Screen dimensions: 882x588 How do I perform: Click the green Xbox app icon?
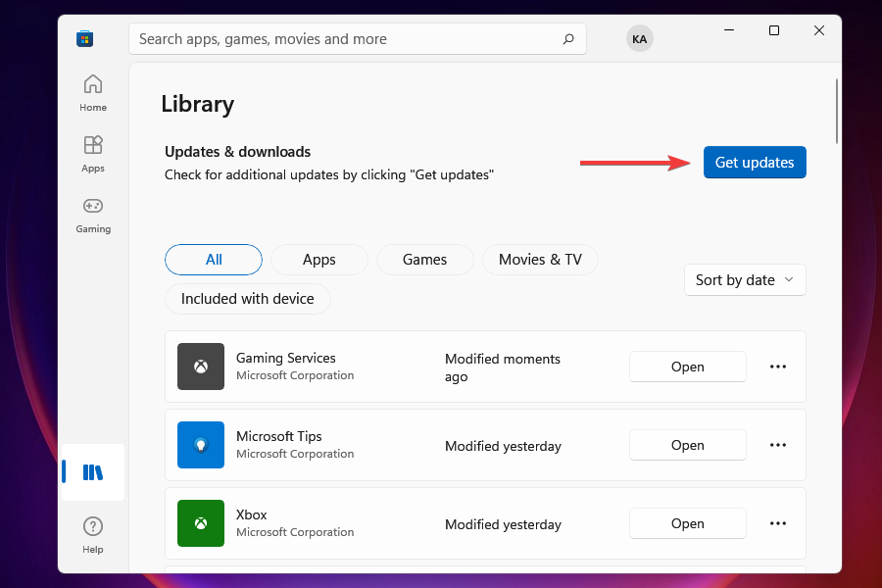tap(201, 523)
